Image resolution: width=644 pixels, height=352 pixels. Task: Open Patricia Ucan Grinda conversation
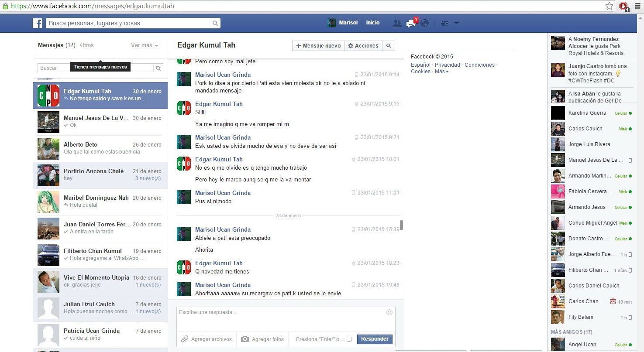pyautogui.click(x=100, y=335)
